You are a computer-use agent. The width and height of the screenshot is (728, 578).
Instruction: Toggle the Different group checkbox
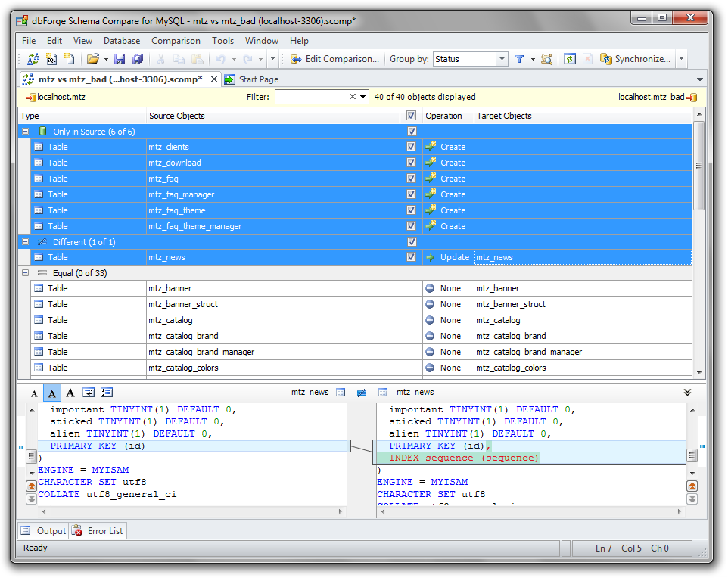[412, 242]
